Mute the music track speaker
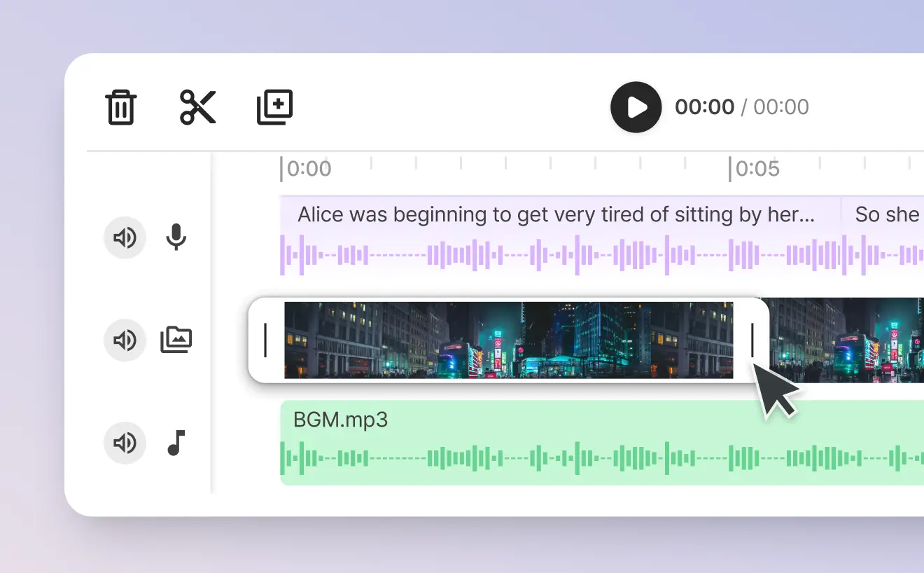Image resolution: width=924 pixels, height=573 pixels. click(125, 443)
